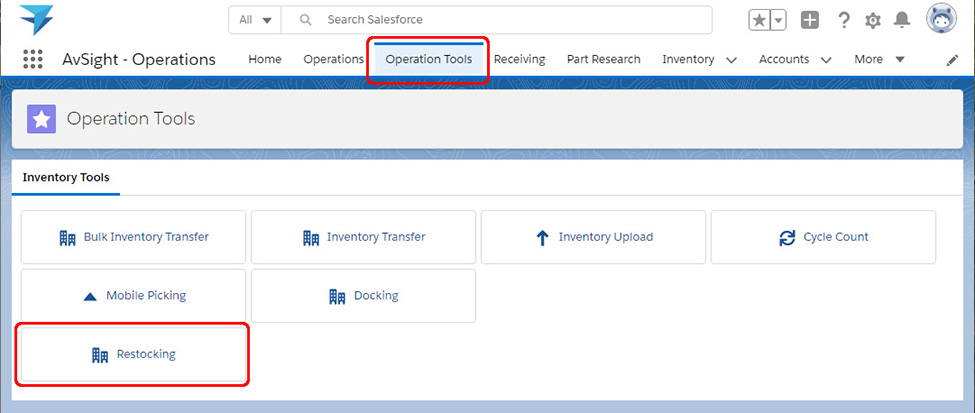Launch the Inventory Upload tool
The height and width of the screenshot is (413, 975).
point(593,237)
